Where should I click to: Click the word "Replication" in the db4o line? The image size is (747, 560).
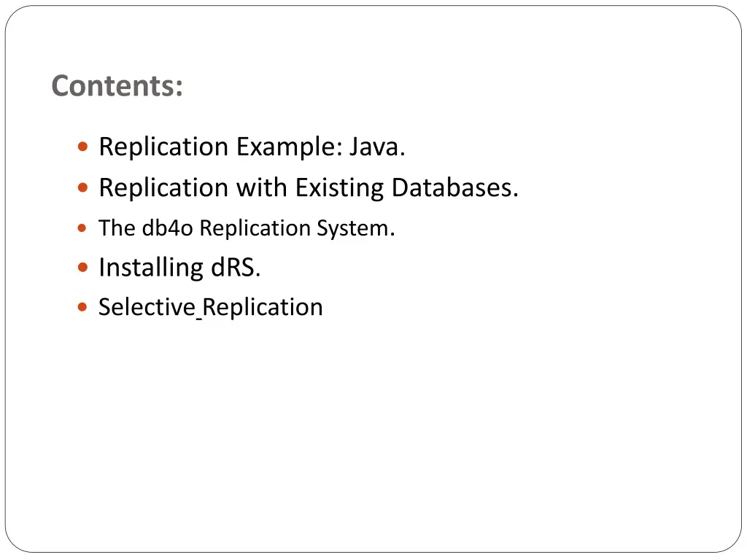255,229
